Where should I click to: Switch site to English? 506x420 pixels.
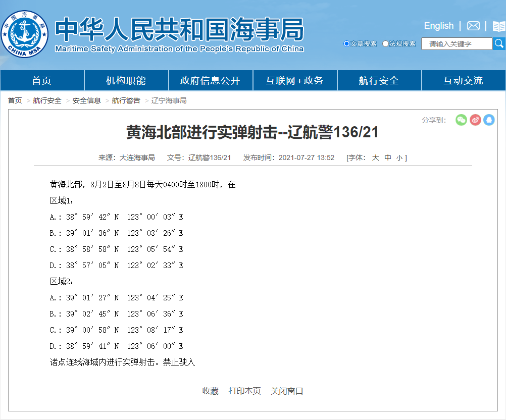(x=438, y=26)
